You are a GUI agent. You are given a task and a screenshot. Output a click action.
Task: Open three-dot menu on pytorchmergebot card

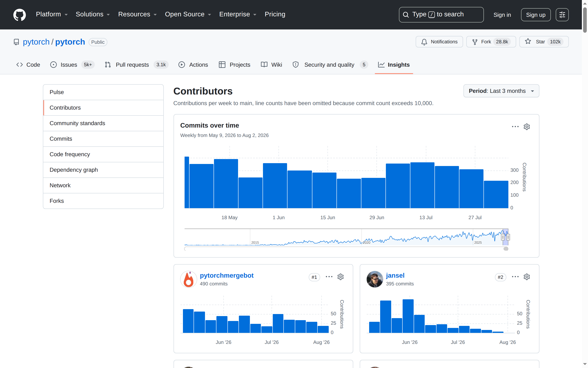(329, 277)
